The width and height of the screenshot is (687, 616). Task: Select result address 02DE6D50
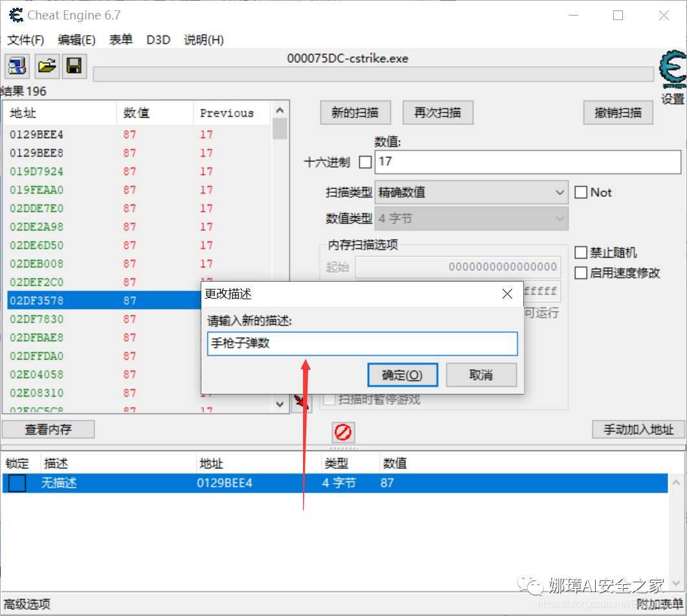(x=36, y=245)
